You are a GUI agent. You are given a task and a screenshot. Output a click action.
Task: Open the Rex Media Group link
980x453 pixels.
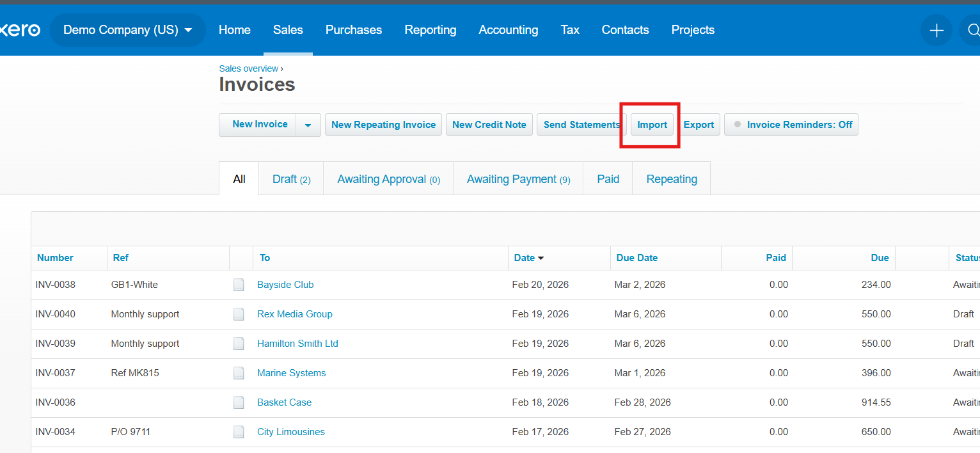[295, 314]
